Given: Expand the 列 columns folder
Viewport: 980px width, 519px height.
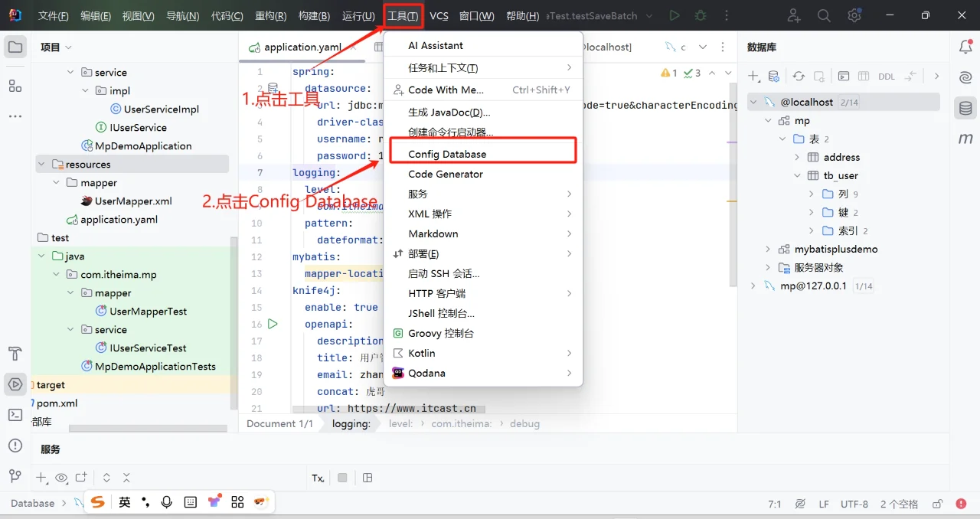Looking at the screenshot, I should [x=812, y=194].
